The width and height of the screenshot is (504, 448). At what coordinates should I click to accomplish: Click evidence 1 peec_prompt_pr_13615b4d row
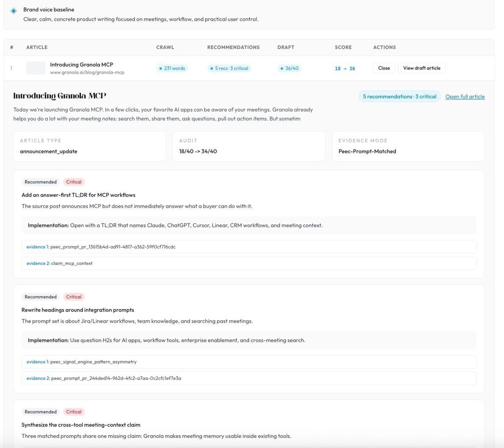click(249, 247)
